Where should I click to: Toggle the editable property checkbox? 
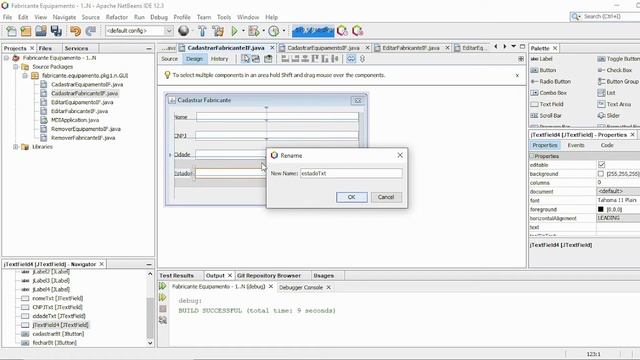(602, 165)
